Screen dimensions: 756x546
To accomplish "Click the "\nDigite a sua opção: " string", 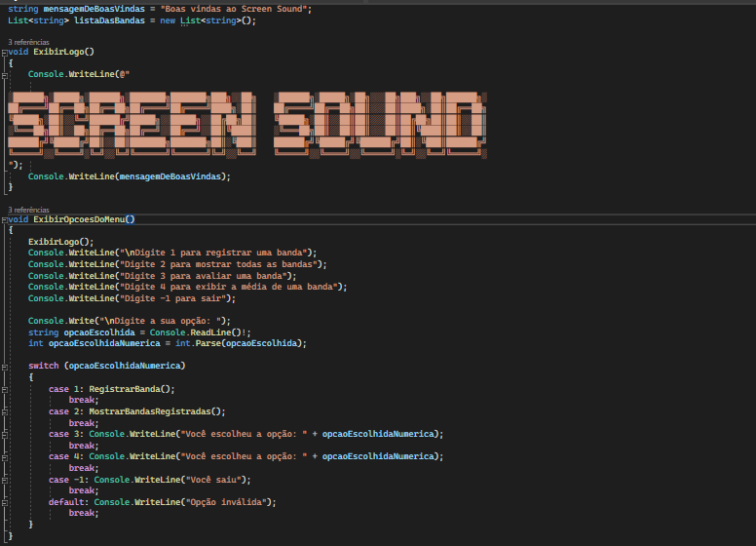I will coord(160,321).
